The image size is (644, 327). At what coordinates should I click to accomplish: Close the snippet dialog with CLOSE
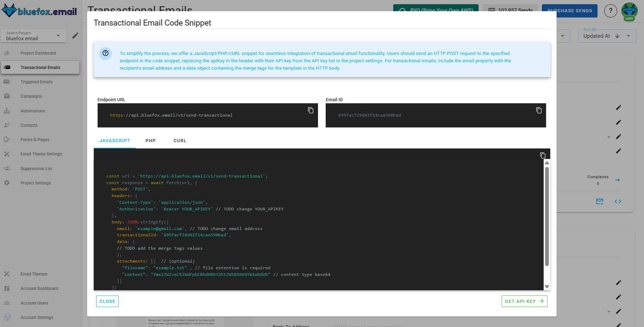(x=107, y=301)
